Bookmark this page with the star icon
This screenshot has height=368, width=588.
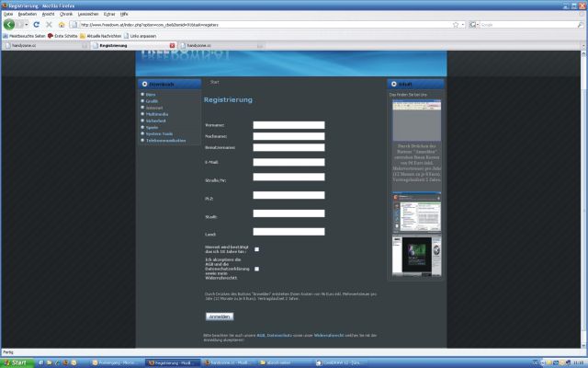coord(456,25)
